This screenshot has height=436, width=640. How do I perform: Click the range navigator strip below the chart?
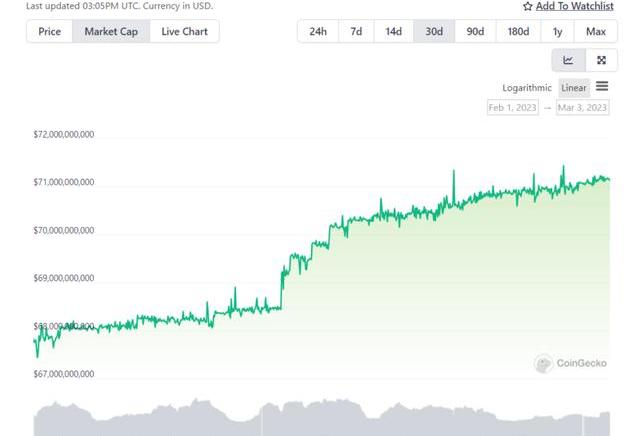pos(322,420)
